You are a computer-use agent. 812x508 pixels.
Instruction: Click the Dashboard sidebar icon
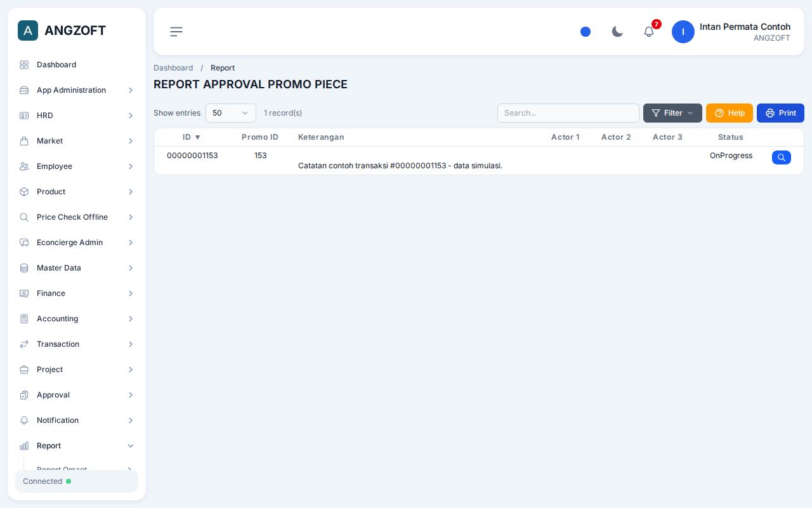(x=24, y=65)
